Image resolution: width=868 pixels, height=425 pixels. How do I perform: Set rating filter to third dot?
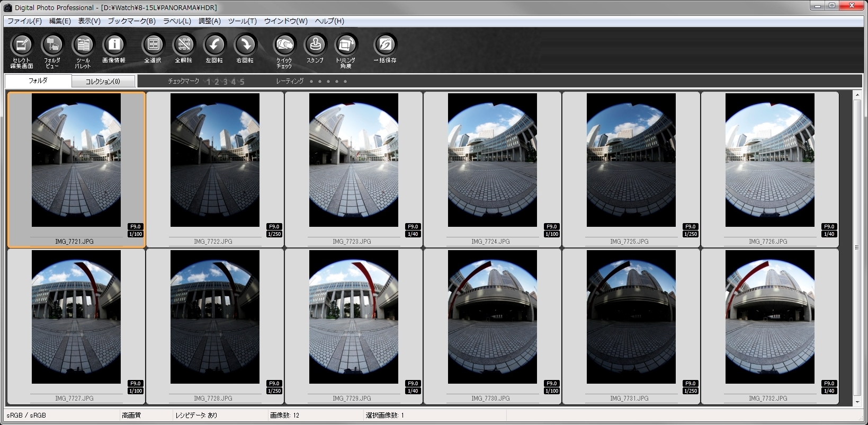[x=328, y=82]
